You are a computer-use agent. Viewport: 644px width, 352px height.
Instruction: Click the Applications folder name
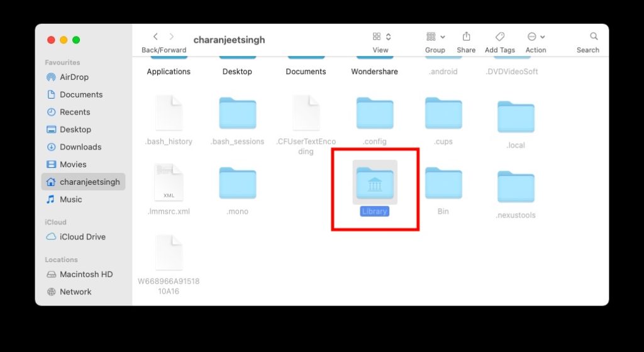(x=169, y=72)
